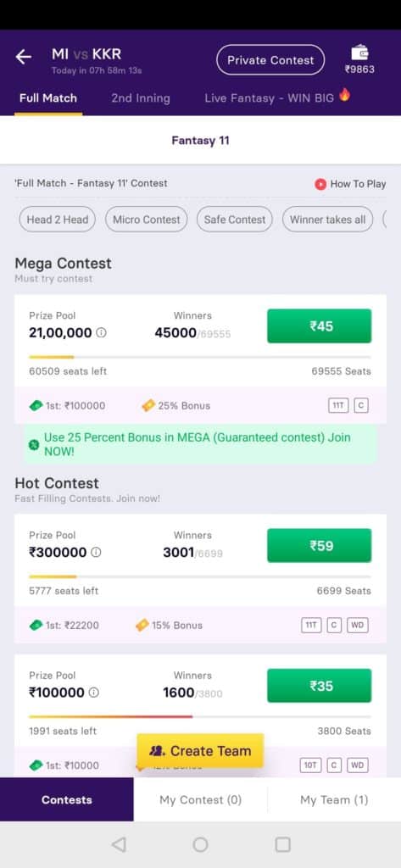Screen dimensions: 401x868
Task: Tap the WD badge in ₹59 contest
Action: (x=358, y=626)
